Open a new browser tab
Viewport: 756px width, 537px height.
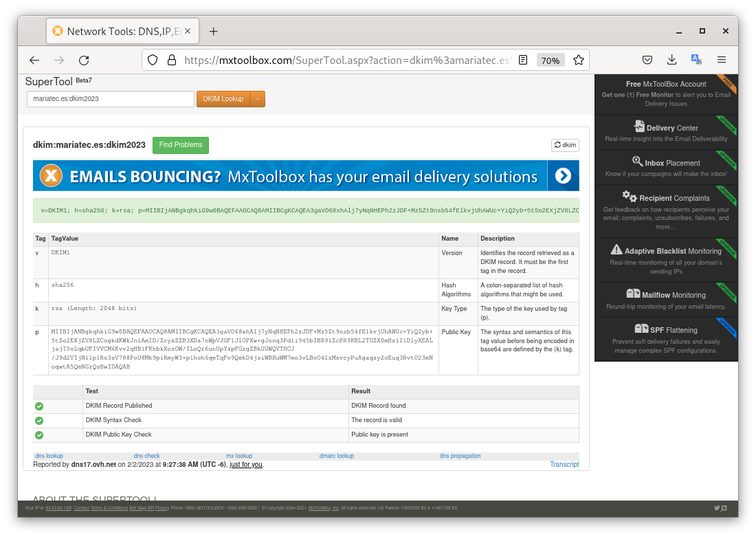pos(214,31)
